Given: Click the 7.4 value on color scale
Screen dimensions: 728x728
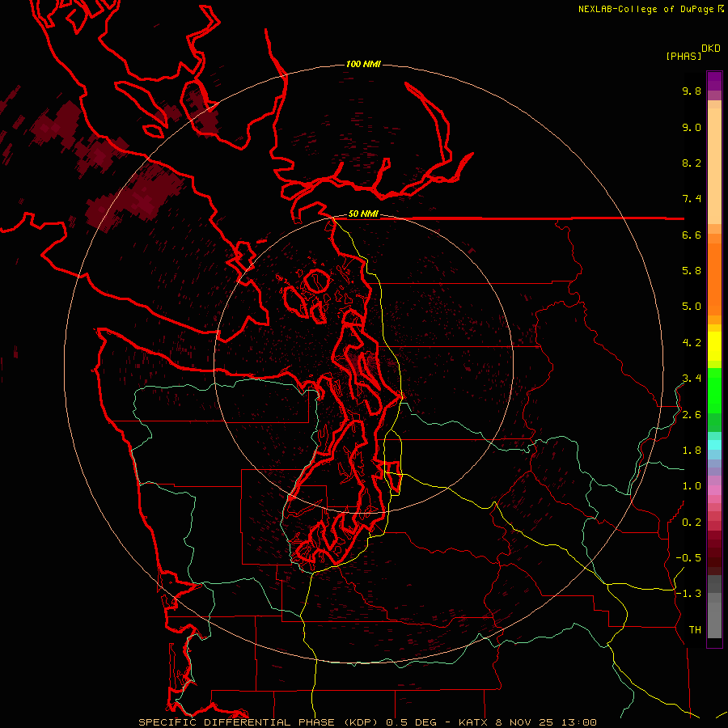Looking at the screenshot, I should pyautogui.click(x=692, y=199).
